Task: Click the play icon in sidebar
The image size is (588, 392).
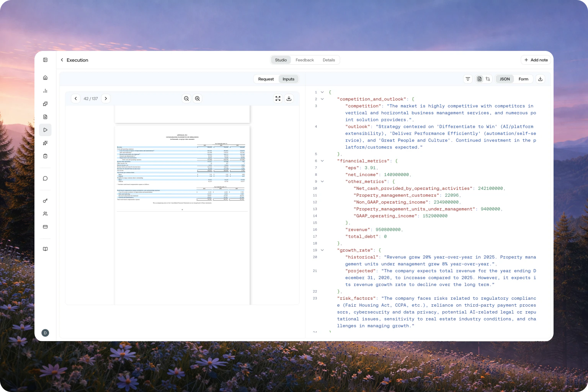Action: 45,130
